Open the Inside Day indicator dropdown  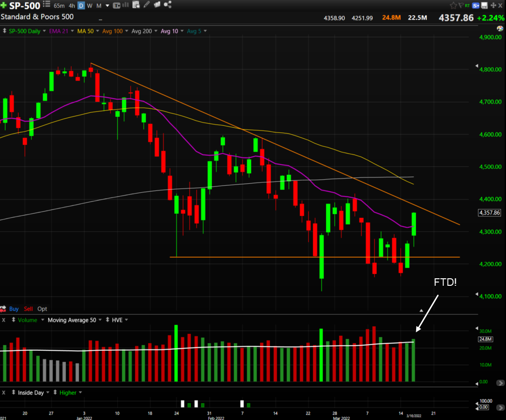[x=48, y=392]
